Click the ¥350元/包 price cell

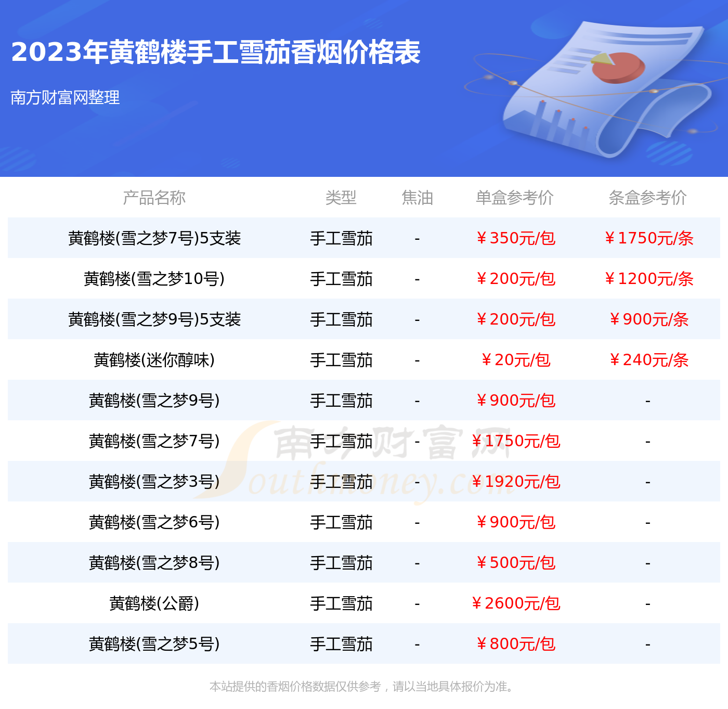tap(515, 238)
